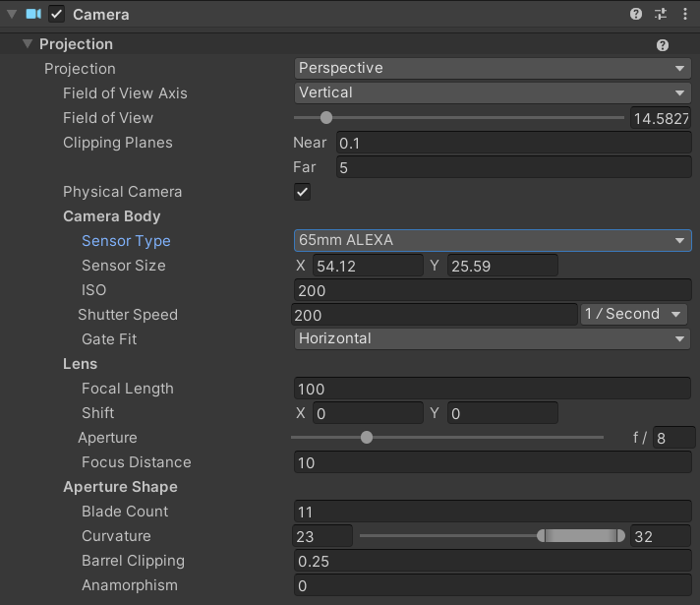Click the Gate Fit label

tap(109, 339)
